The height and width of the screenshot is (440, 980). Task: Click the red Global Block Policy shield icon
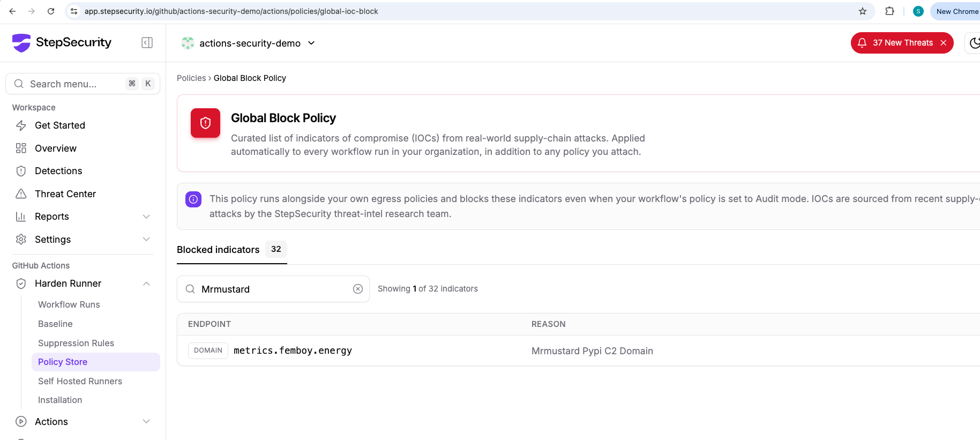205,123
